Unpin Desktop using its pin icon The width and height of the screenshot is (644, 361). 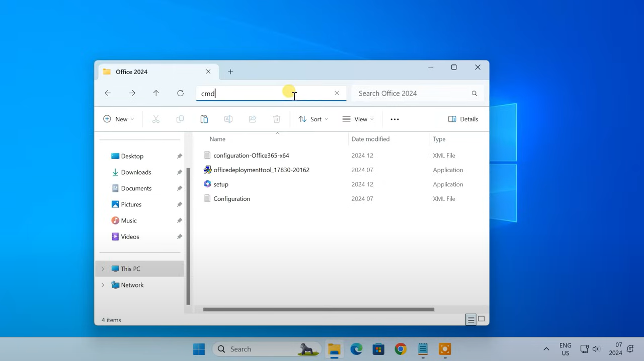coord(179,156)
